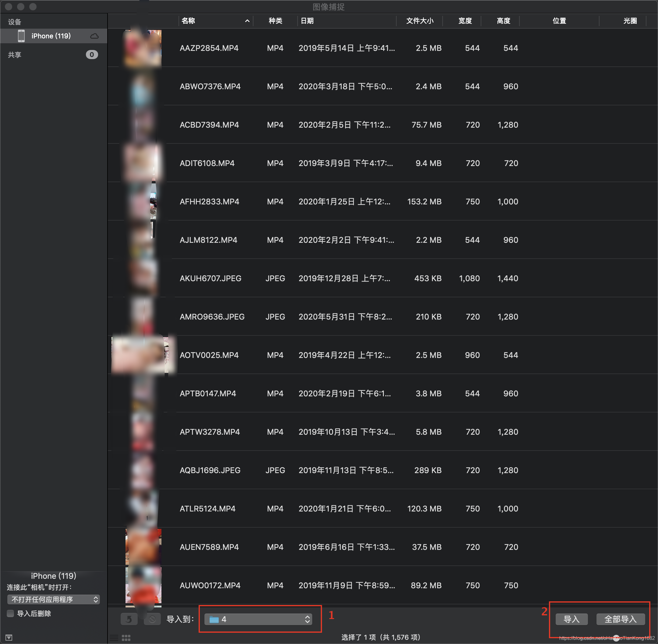This screenshot has height=644, width=658.
Task: Switch to grid view icon
Action: [x=126, y=638]
